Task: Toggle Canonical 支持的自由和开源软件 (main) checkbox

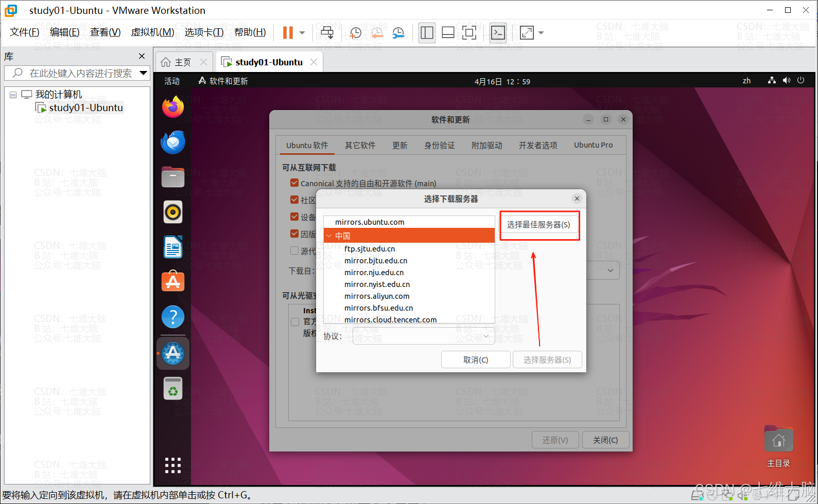Action: tap(294, 183)
